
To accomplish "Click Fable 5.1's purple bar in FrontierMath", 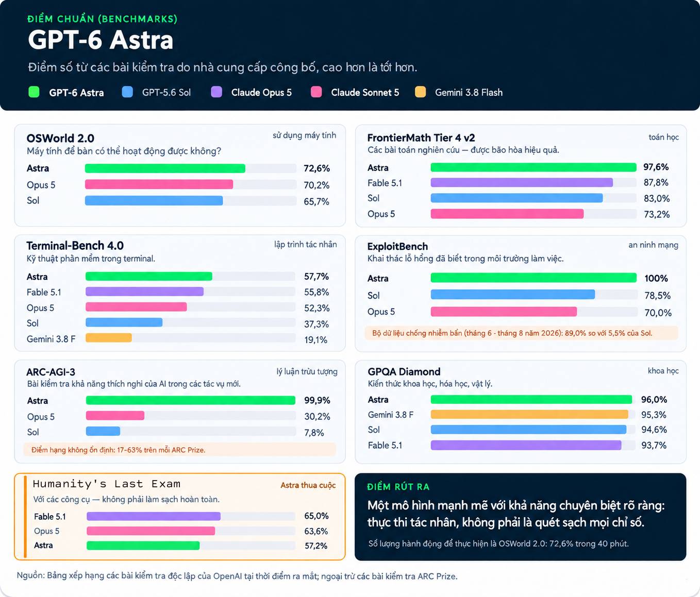I will coord(522,182).
